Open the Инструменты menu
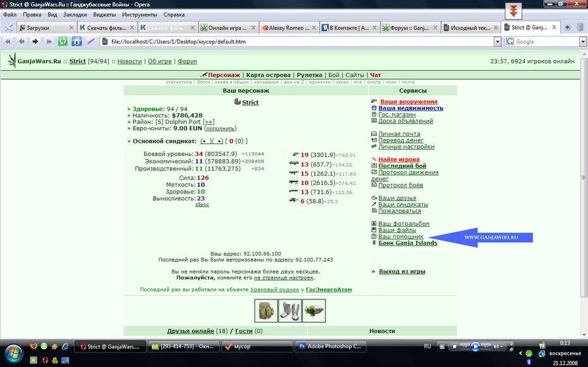 (140, 15)
